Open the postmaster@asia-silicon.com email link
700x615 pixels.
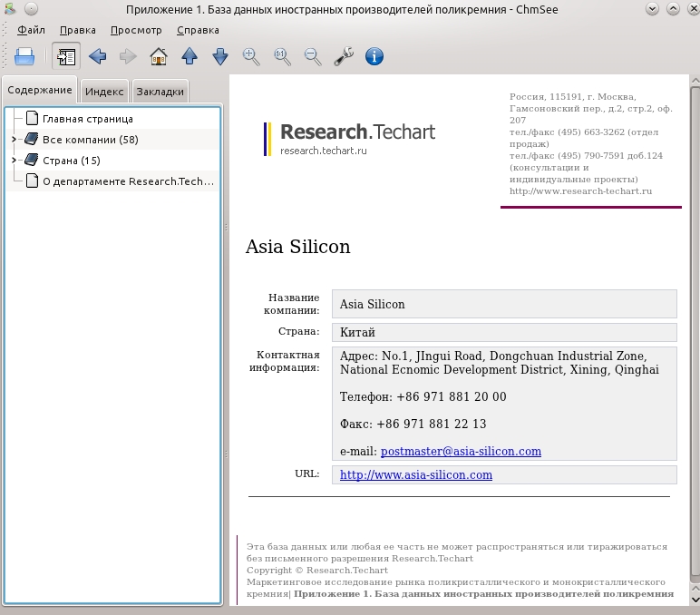click(461, 451)
